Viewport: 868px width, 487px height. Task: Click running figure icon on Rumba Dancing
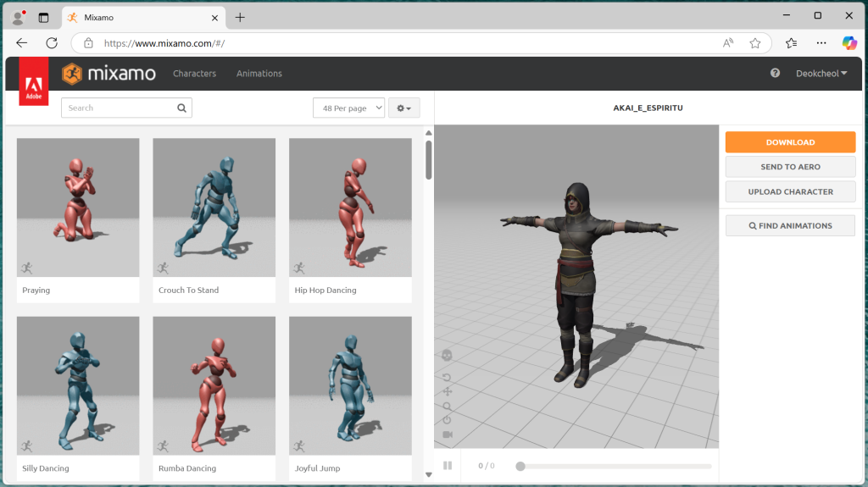click(x=163, y=446)
